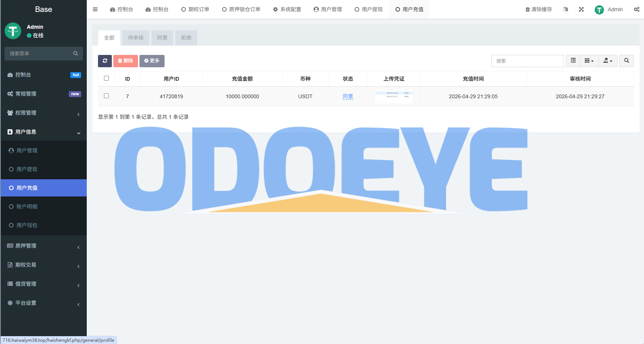Viewport: 644px width, 344px height.
Task: Open the 质押锁仓订单 top tab
Action: pyautogui.click(x=241, y=9)
